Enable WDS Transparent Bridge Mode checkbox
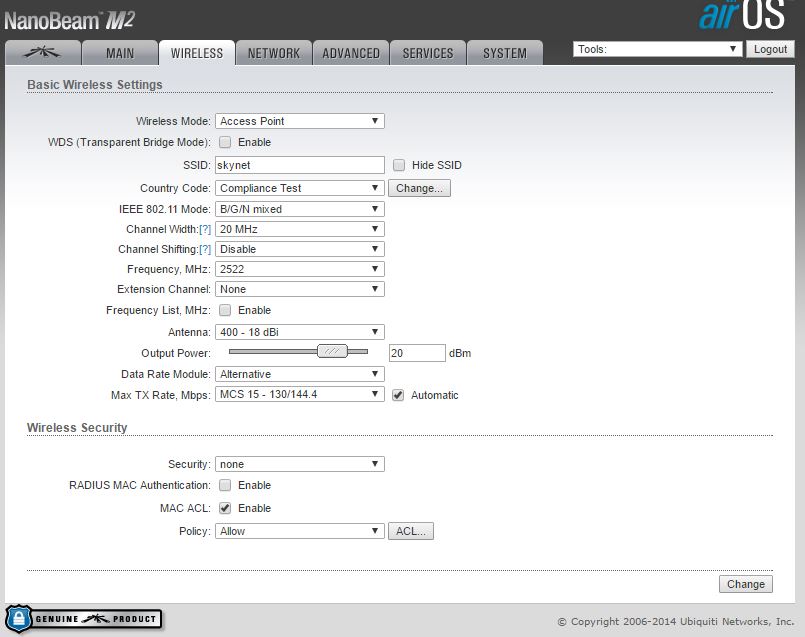 tap(225, 142)
